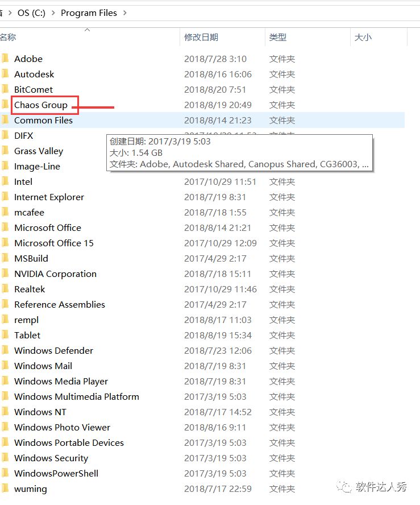This screenshot has width=420, height=505.
Task: Select the Chaos Group folder name
Action: [41, 105]
